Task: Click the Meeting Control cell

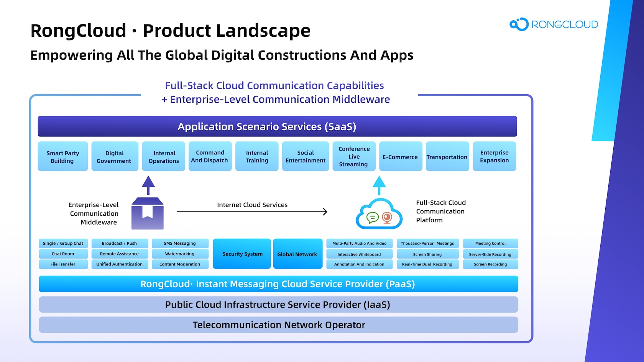Action: (x=491, y=243)
